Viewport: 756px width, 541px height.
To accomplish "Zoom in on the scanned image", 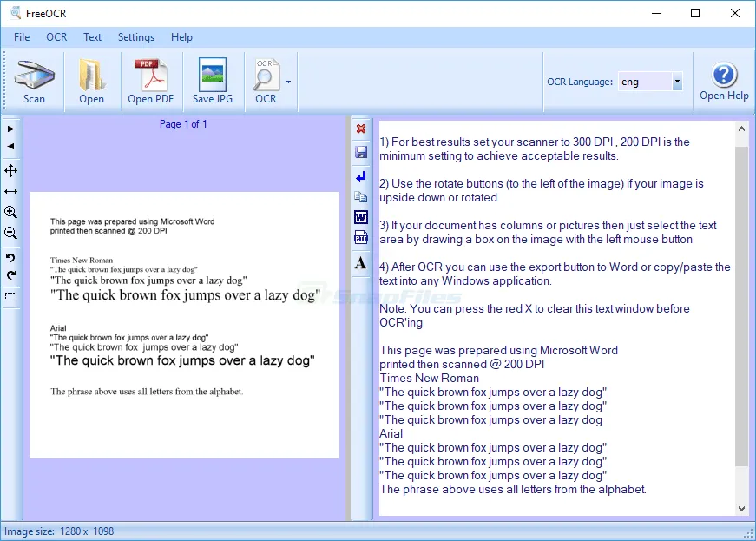I will point(10,212).
